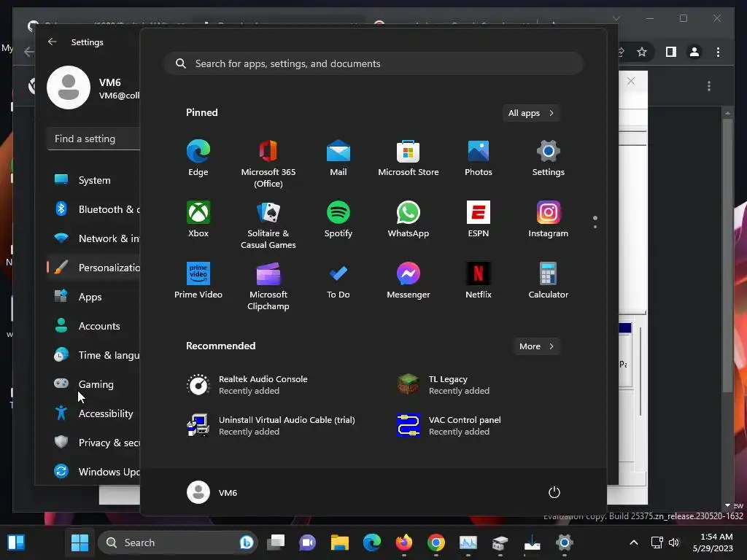Launch Instagram from pinned apps
Image resolution: width=747 pixels, height=560 pixels.
[549, 219]
